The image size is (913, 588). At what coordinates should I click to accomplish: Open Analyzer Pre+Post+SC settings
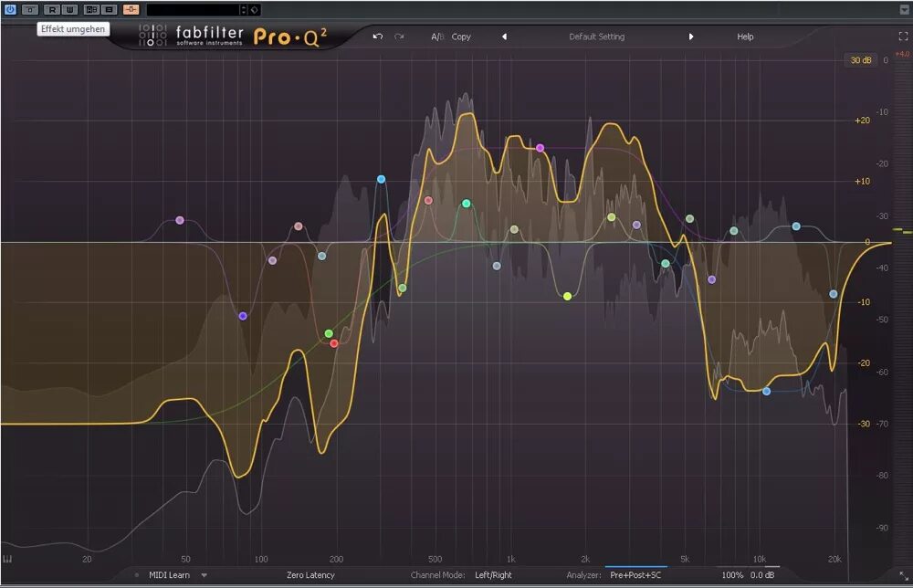click(635, 575)
